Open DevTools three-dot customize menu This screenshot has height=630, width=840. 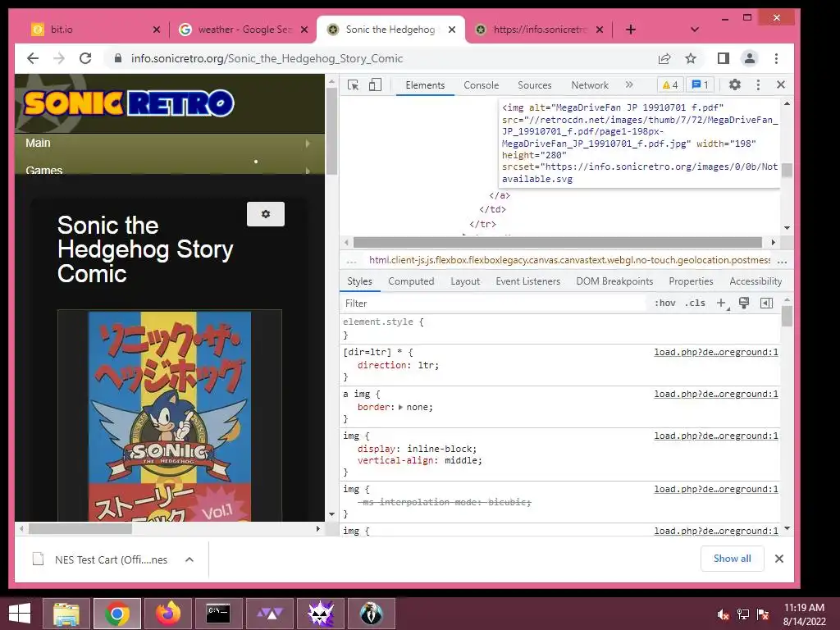point(757,84)
